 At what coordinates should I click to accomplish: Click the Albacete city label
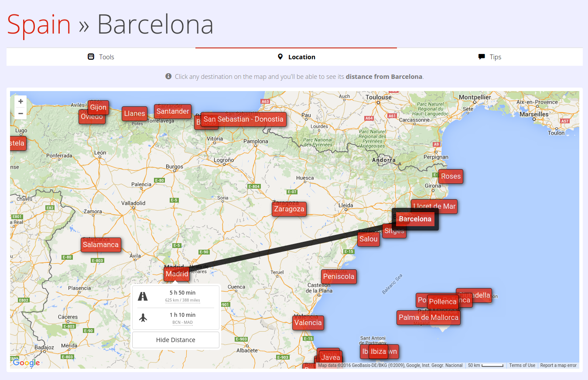pyautogui.click(x=247, y=350)
